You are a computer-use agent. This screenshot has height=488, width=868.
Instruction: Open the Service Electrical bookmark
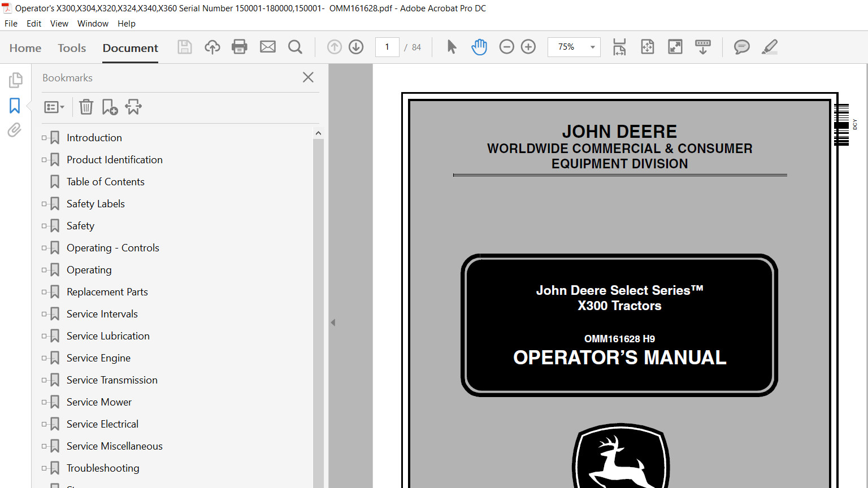point(102,424)
